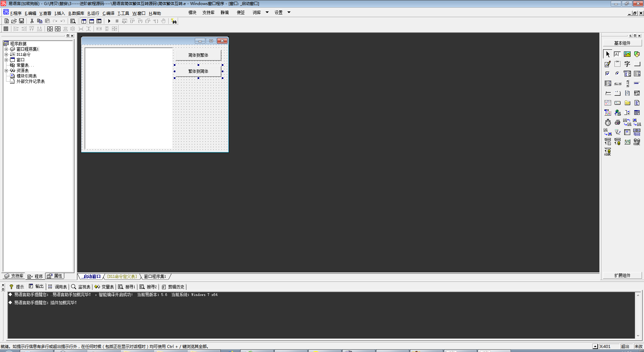Click the center vertically in window icon
The height and width of the screenshot is (352, 644).
pos(58,29)
